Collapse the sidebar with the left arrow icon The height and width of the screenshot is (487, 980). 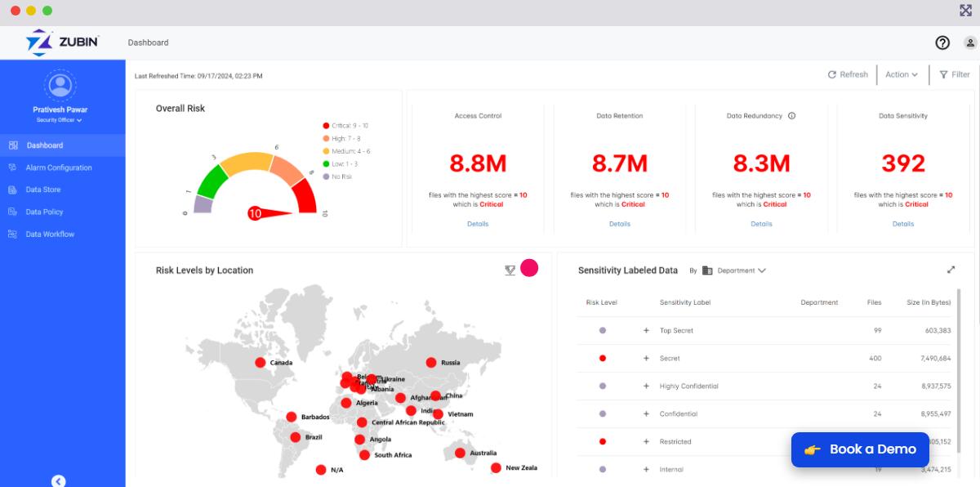(58, 481)
